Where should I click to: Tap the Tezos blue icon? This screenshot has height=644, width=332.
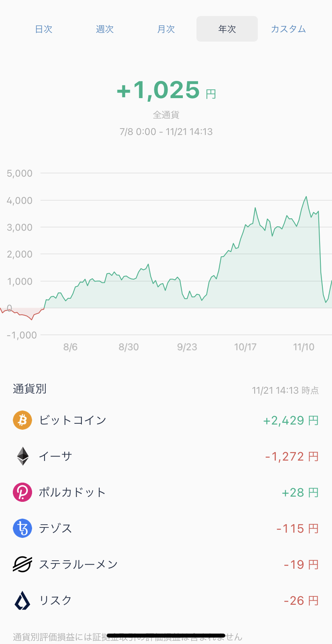pos(22,528)
